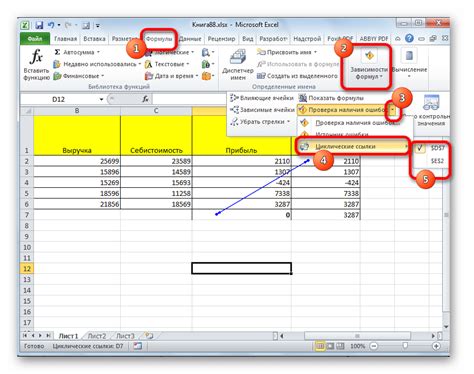474x374 pixels.
Task: Click the Убрать стрелки button
Action: pos(260,122)
